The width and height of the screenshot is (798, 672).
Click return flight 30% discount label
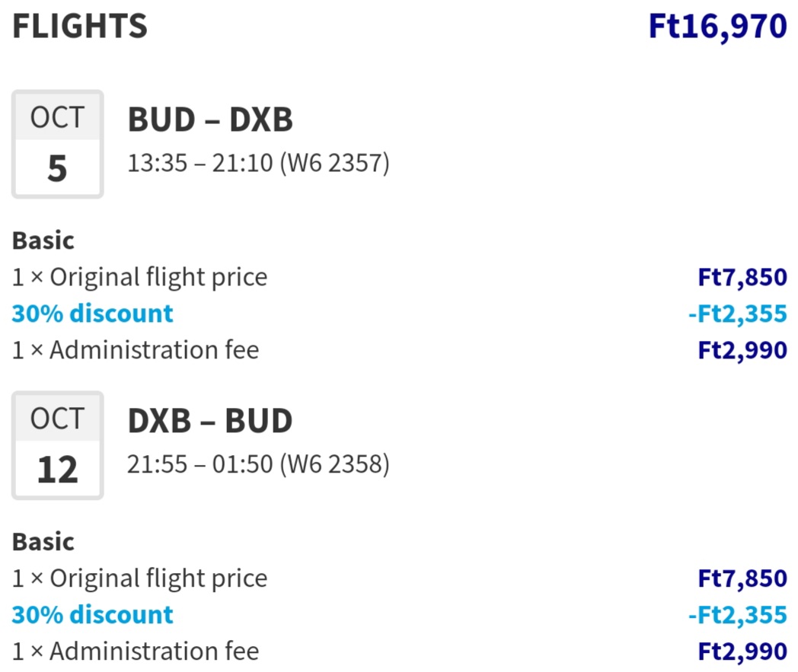(x=93, y=614)
